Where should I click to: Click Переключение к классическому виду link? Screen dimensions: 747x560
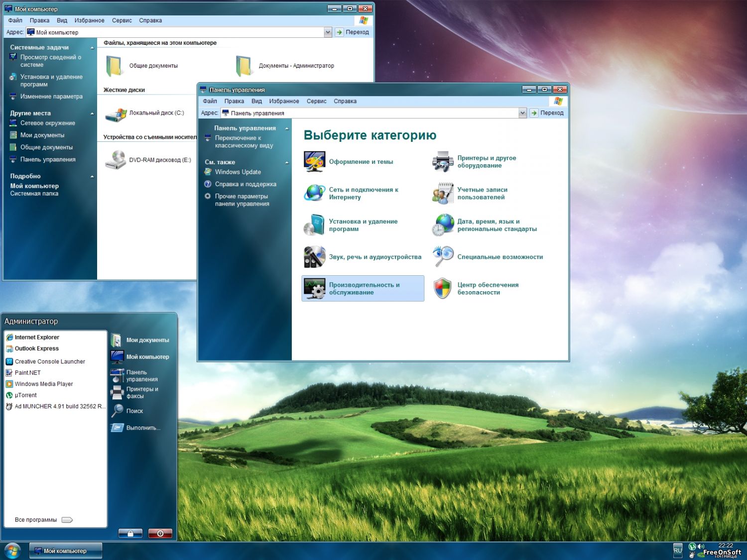[244, 142]
